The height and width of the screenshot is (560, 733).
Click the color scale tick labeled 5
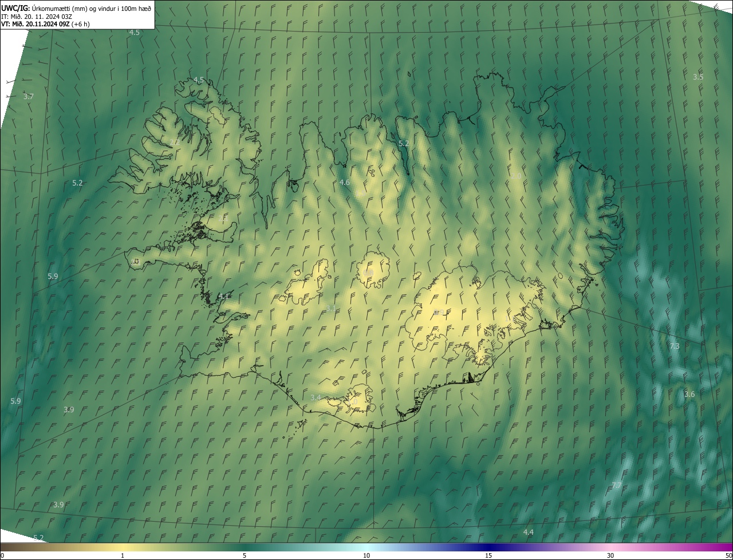[x=245, y=556]
